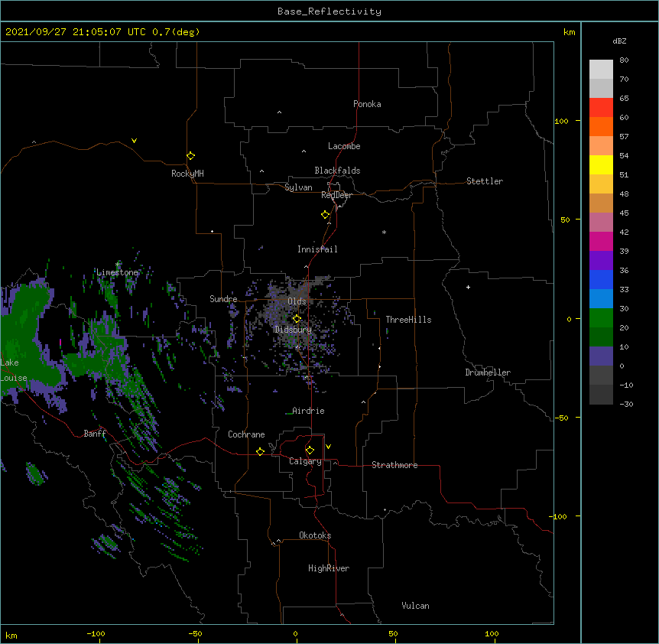Image resolution: width=659 pixels, height=644 pixels.
Task: Click the Olds label
Action: coord(297,301)
